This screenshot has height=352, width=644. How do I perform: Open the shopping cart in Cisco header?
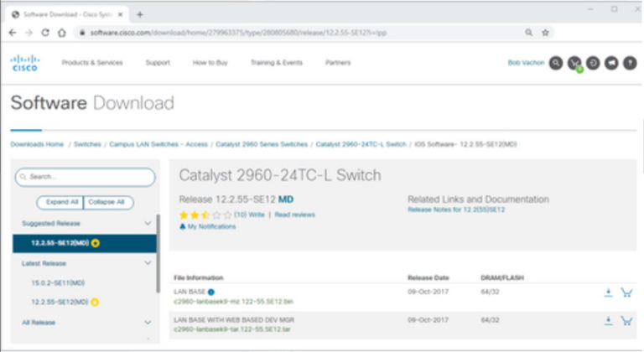(574, 63)
